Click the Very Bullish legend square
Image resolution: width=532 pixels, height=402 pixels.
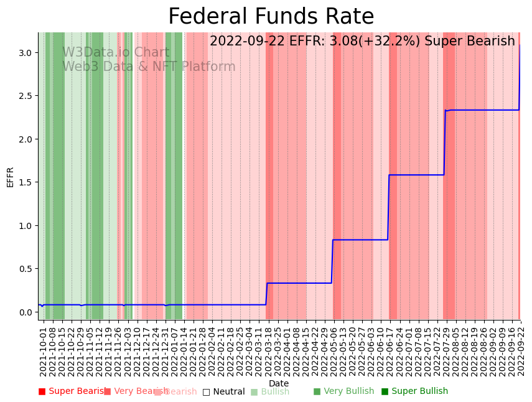tap(317, 391)
